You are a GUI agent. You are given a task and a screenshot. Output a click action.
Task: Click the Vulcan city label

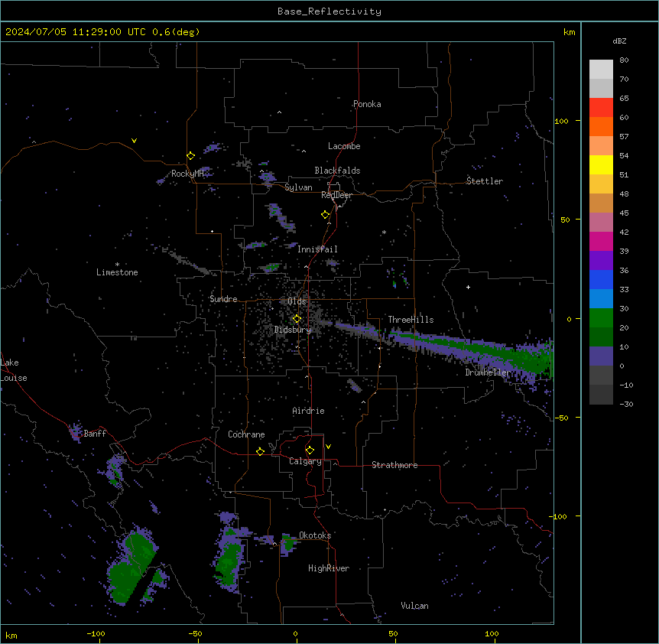415,606
